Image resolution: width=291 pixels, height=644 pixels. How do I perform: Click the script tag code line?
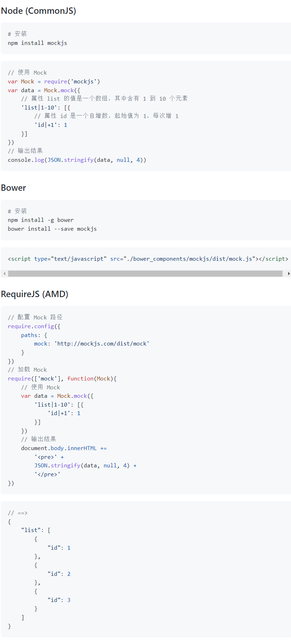pos(148,259)
